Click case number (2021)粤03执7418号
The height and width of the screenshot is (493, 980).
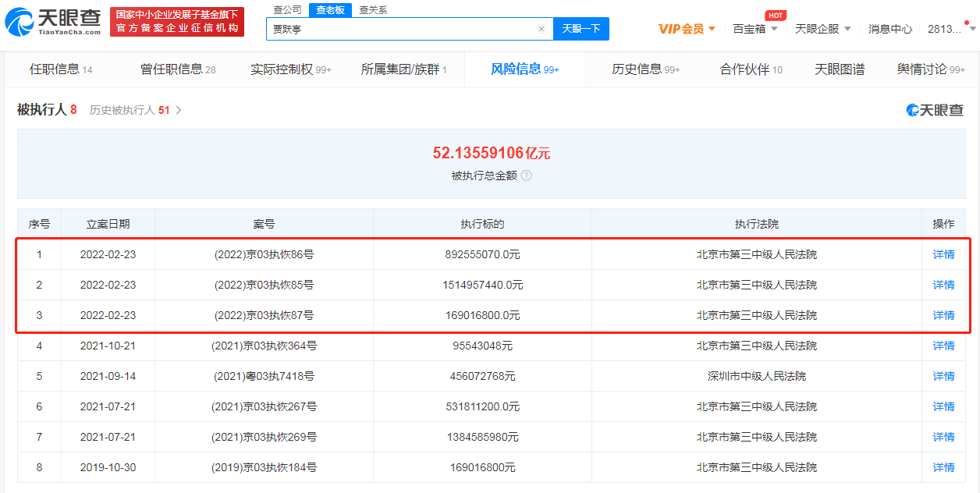[264, 376]
